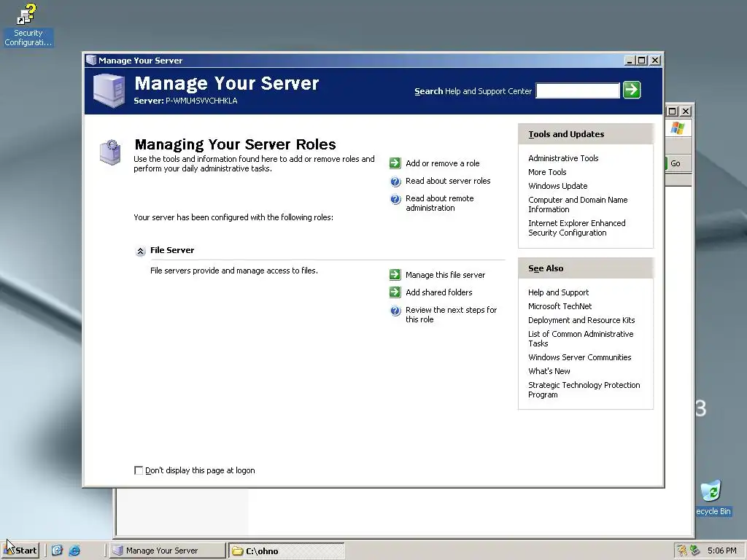Image resolution: width=747 pixels, height=560 pixels.
Task: Switch to C:\ohno taskbar button
Action: 286,551
